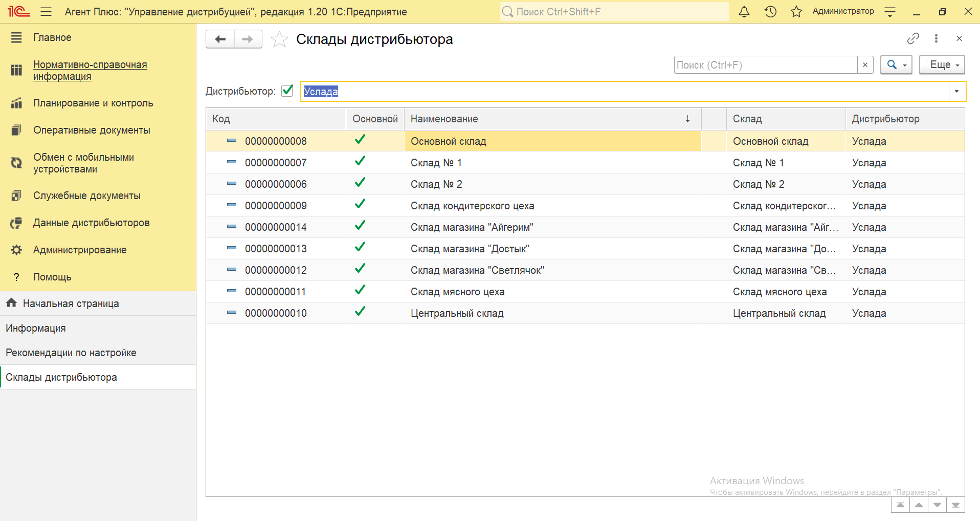Sort by Наименование column header
This screenshot has width=980, height=521.
point(552,119)
